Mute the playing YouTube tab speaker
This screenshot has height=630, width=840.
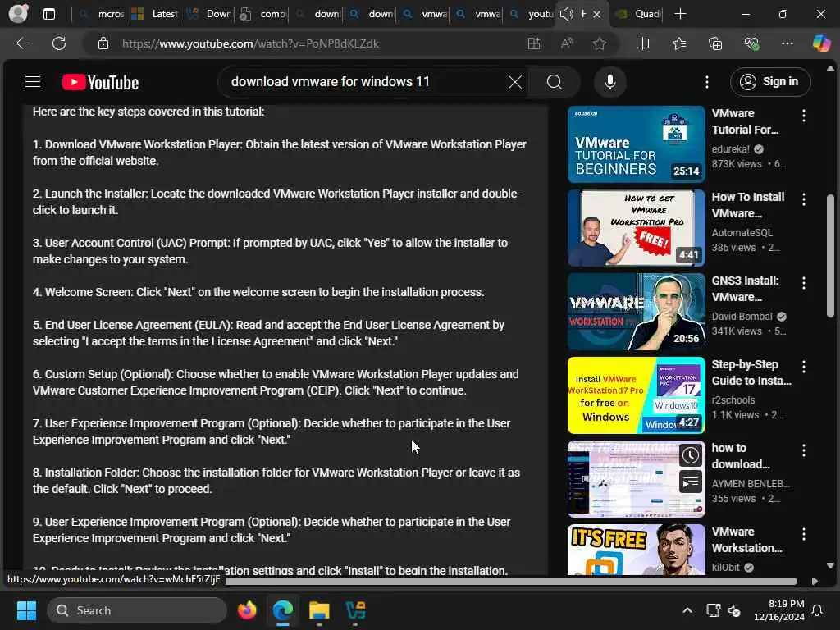(x=566, y=14)
